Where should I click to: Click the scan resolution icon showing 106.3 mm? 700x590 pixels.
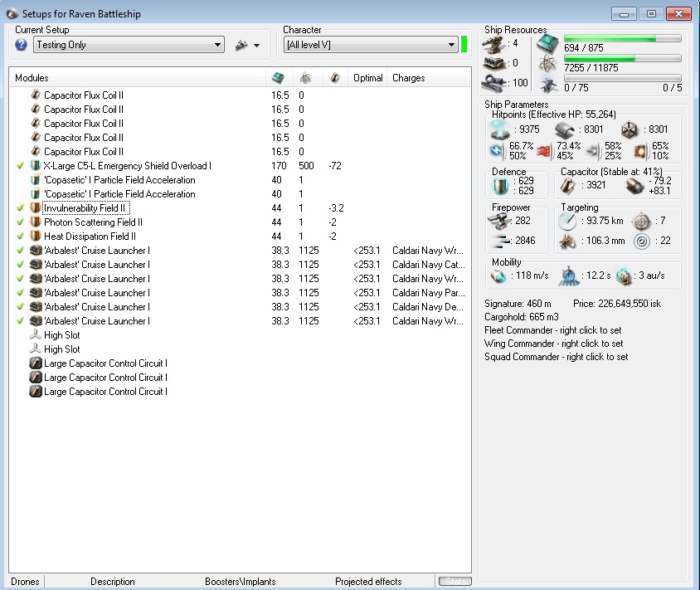(568, 241)
